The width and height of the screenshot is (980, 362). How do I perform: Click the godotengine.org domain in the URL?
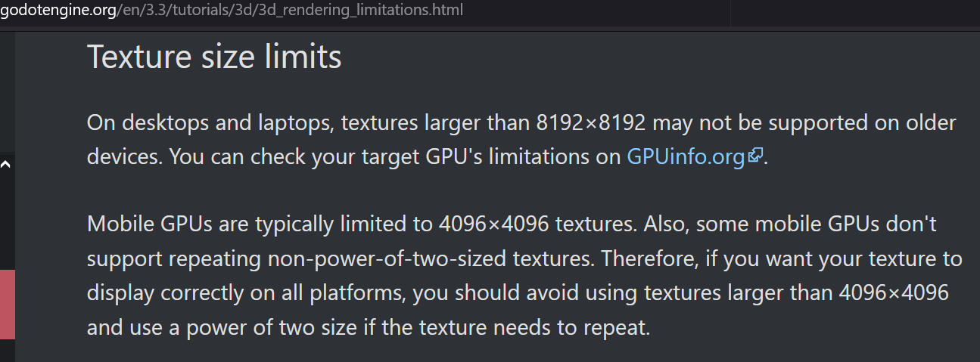tap(57, 11)
